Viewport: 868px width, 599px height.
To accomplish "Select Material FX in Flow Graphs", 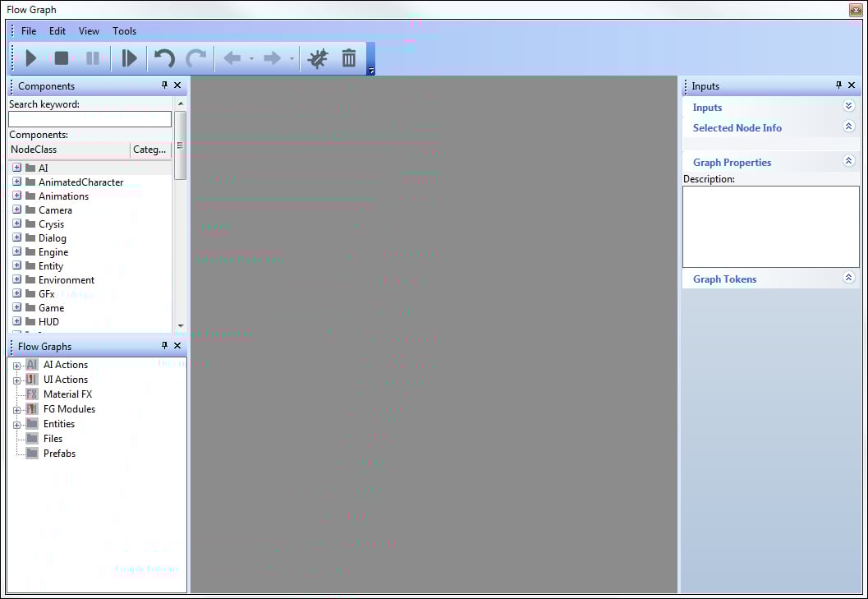I will coord(67,394).
